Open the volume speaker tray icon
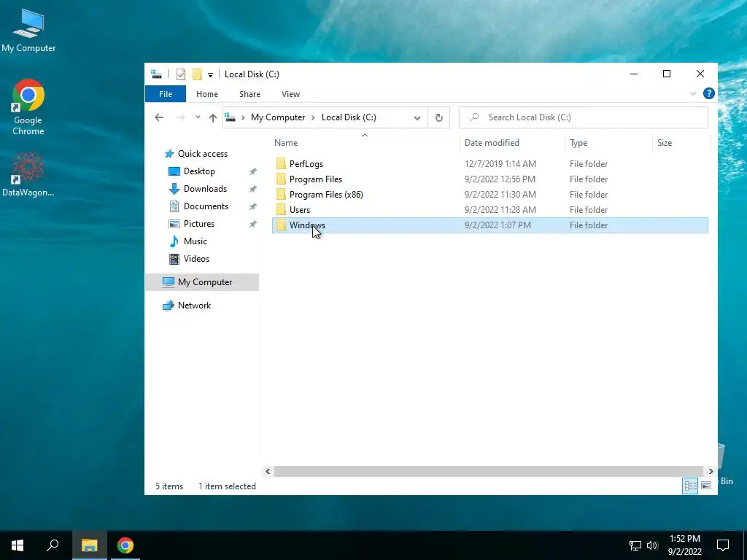Viewport: 747px width, 560px height. pyautogui.click(x=652, y=545)
